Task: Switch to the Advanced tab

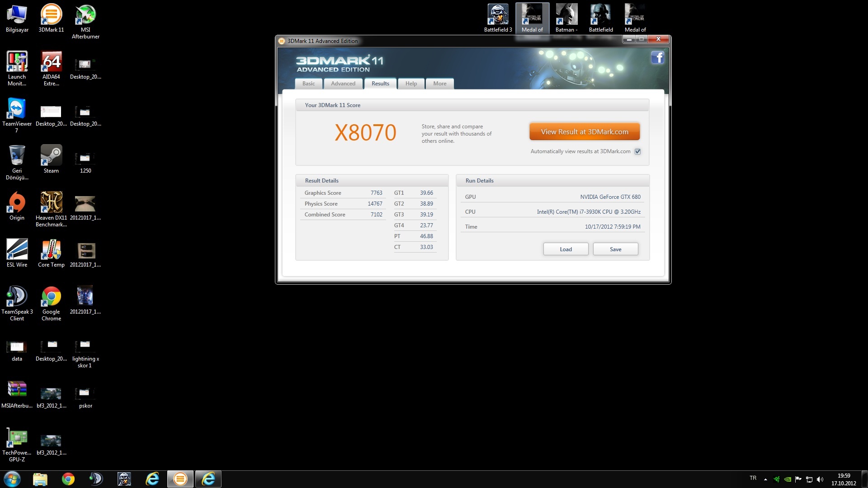Action: point(343,84)
